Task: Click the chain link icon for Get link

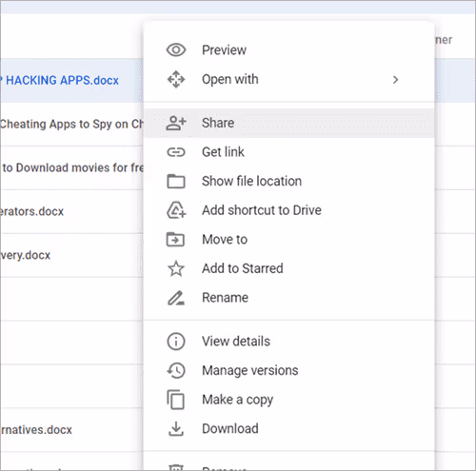Action: 176,152
